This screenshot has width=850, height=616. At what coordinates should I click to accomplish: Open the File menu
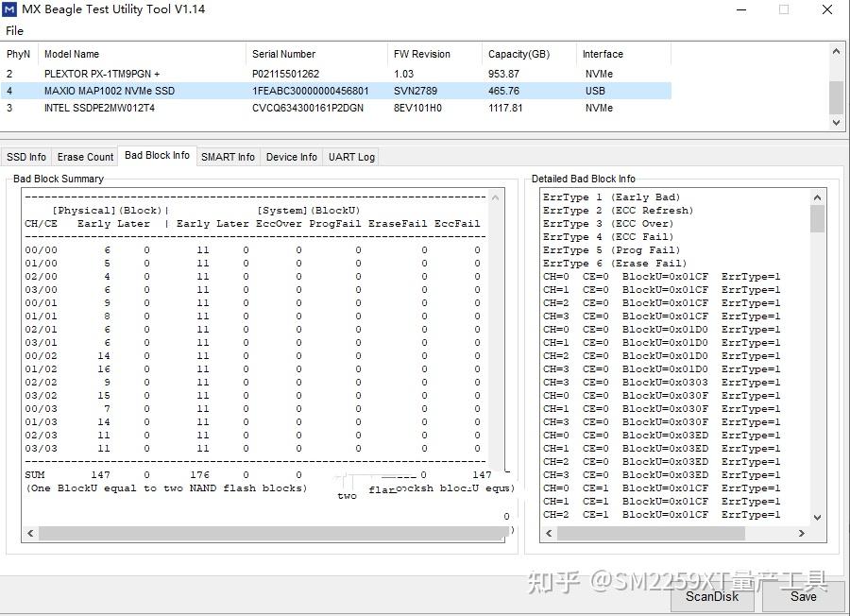pyautogui.click(x=14, y=30)
